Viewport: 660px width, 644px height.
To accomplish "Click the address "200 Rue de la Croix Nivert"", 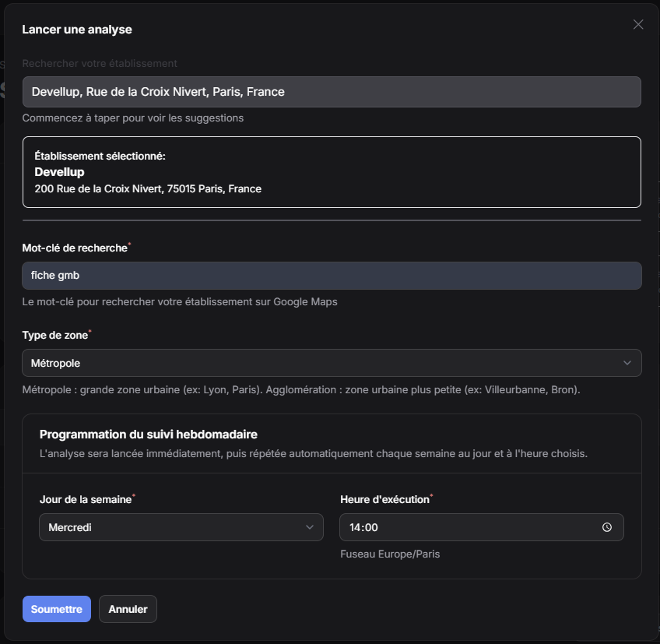I will (148, 188).
